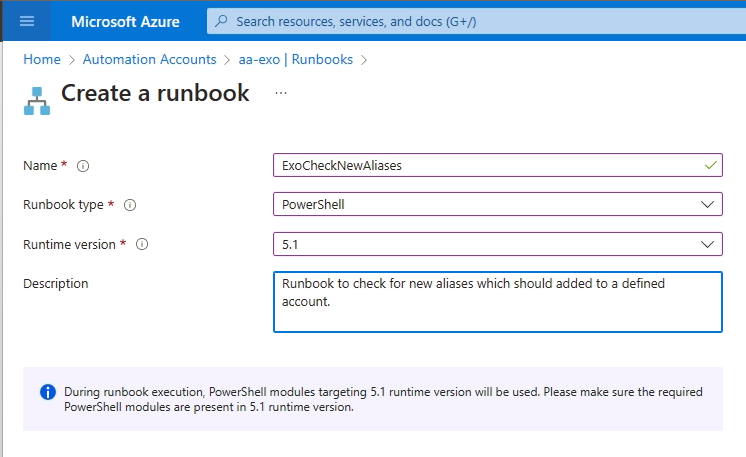Image resolution: width=746 pixels, height=457 pixels.
Task: Click the Microsoft Azure portal title
Action: [x=126, y=21]
